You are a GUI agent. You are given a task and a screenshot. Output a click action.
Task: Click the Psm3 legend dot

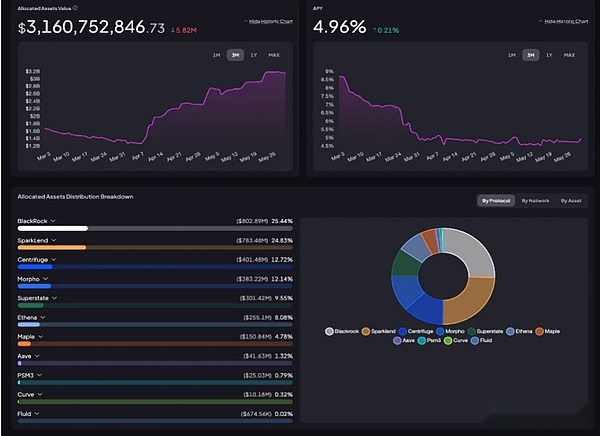pyautogui.click(x=422, y=341)
